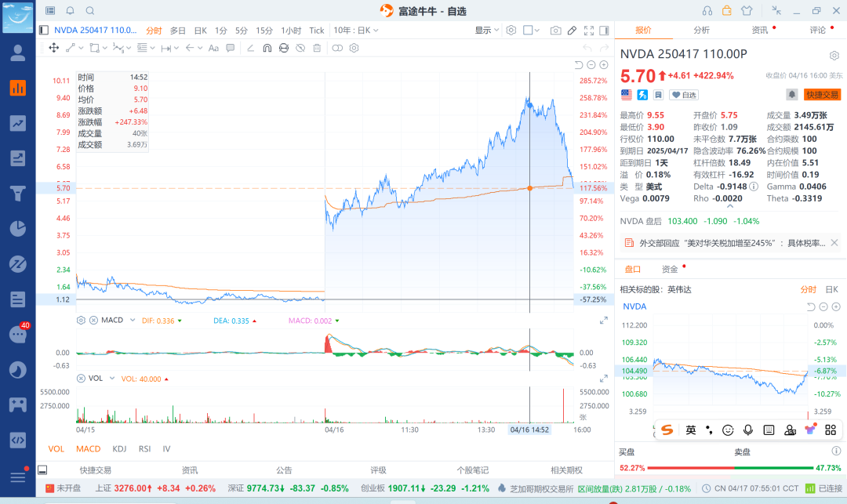Expand the line drawing tool dropdown arrow
The image size is (847, 504).
coord(81,48)
